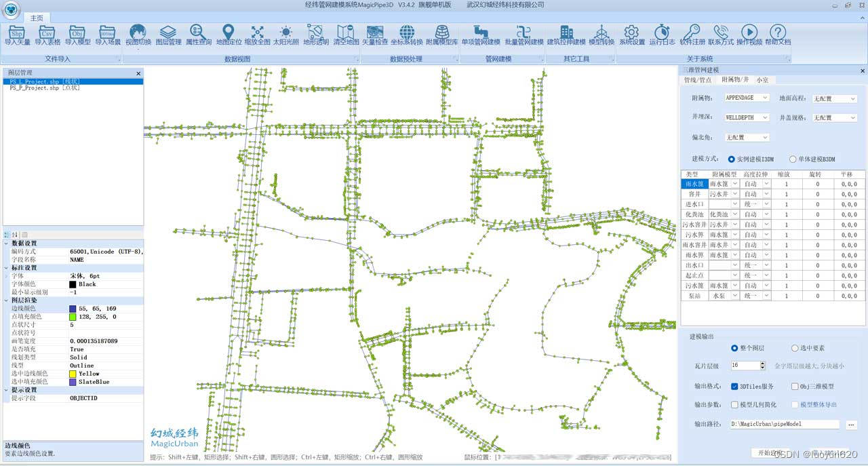Open the 偏北角 dropdown
Viewport: 868px width, 466px height.
(x=747, y=137)
